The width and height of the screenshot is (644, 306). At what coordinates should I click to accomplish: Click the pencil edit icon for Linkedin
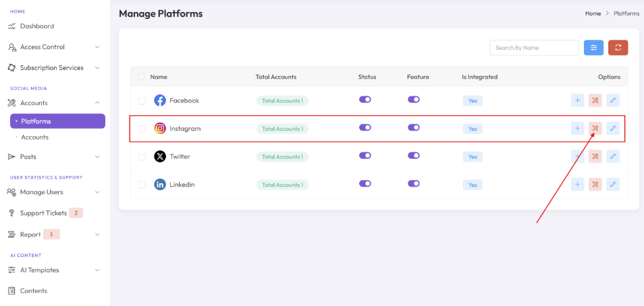[613, 185]
